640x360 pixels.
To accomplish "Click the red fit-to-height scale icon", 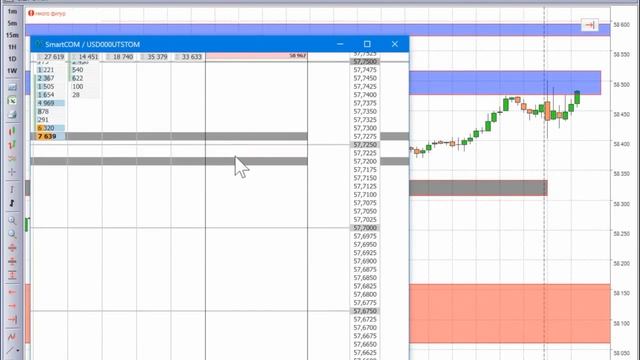I will (12, 275).
